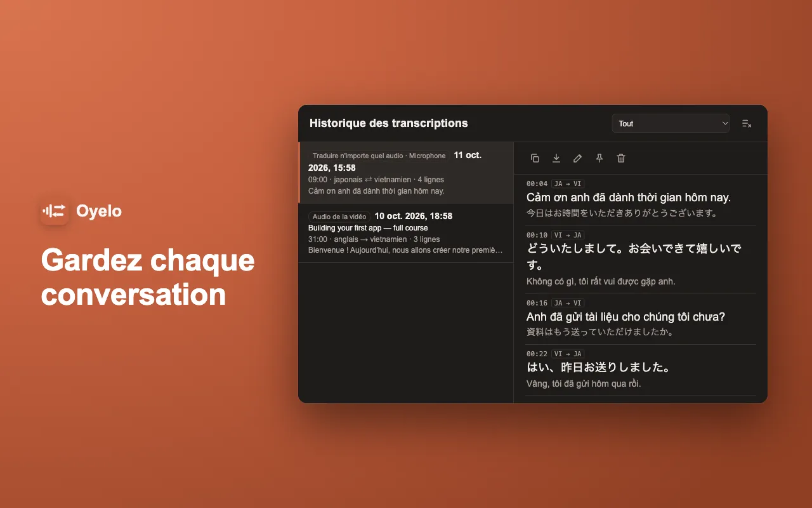Click the "Gardez chaque conversation" headline
This screenshot has height=508, width=812.
click(148, 277)
